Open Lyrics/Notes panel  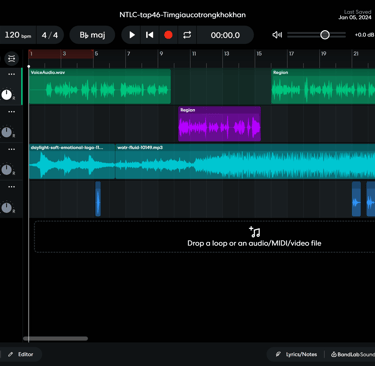296,354
